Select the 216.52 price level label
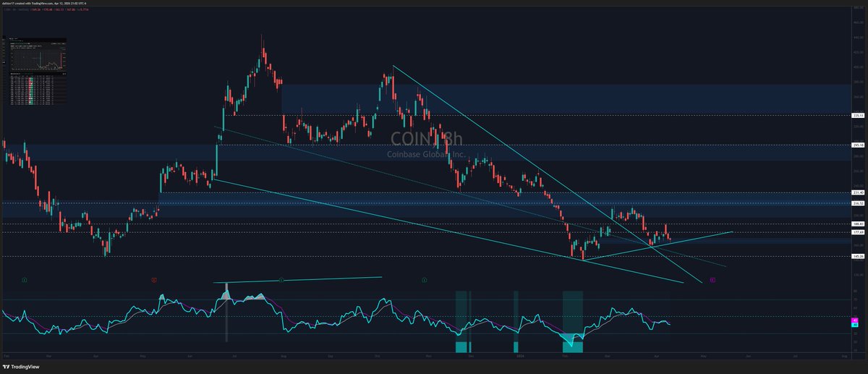This screenshot has height=374, width=868. [x=859, y=203]
